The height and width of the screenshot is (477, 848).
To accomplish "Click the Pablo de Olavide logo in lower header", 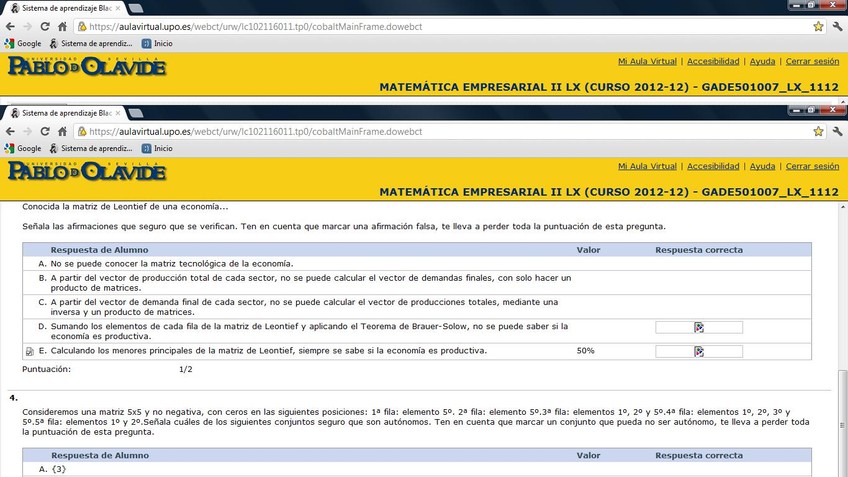I will [87, 171].
